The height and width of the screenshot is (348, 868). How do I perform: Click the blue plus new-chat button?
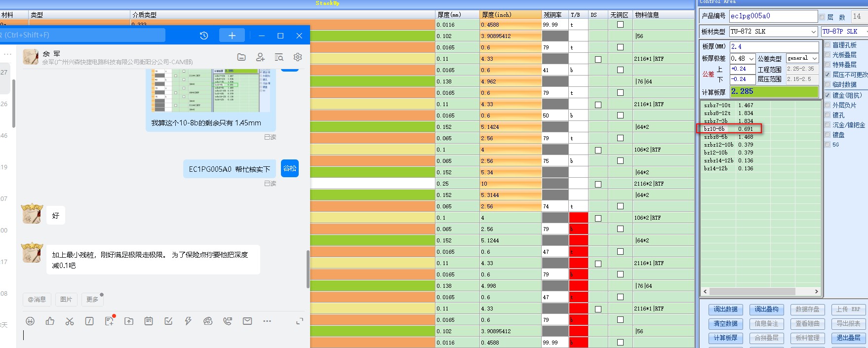point(232,36)
